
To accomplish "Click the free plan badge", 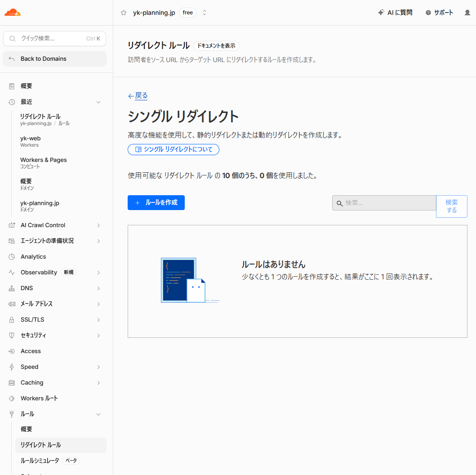I will click(188, 13).
